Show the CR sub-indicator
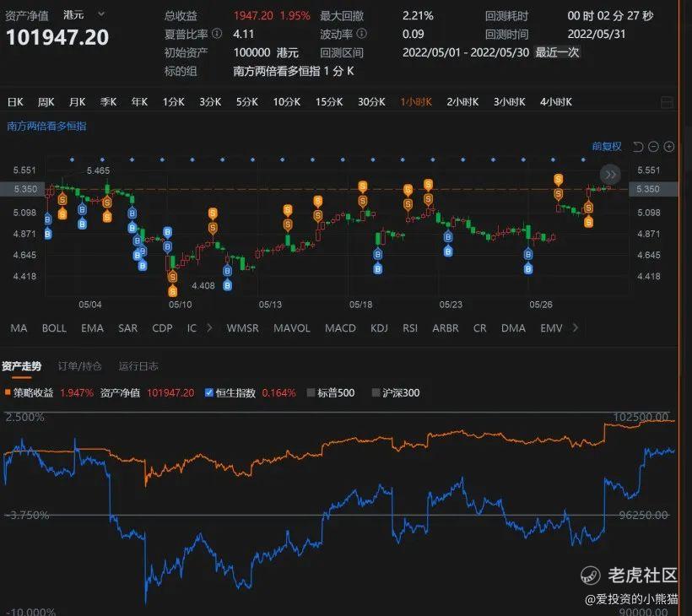Screen dimensions: 692x616 click(x=479, y=328)
